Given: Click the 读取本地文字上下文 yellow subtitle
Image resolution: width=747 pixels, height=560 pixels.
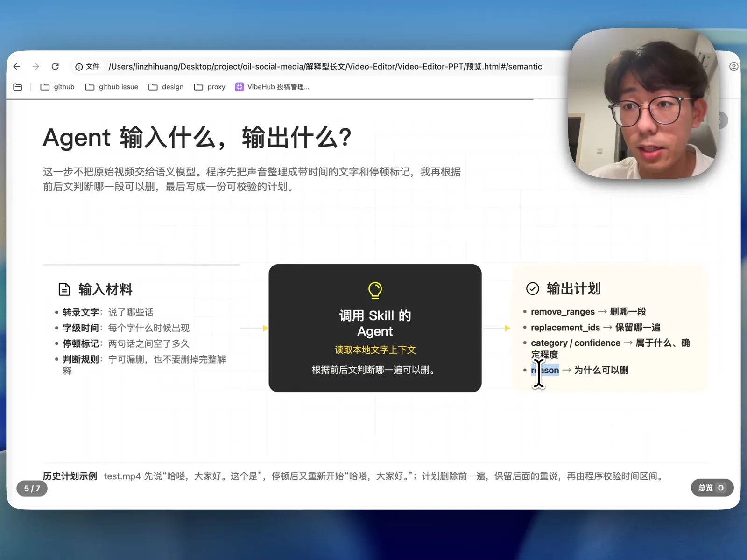Looking at the screenshot, I should 375,350.
